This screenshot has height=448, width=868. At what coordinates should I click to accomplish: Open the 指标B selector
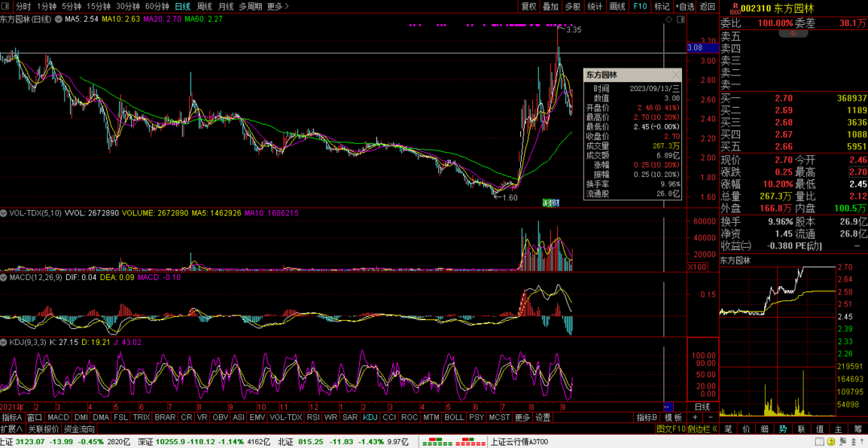(x=646, y=417)
